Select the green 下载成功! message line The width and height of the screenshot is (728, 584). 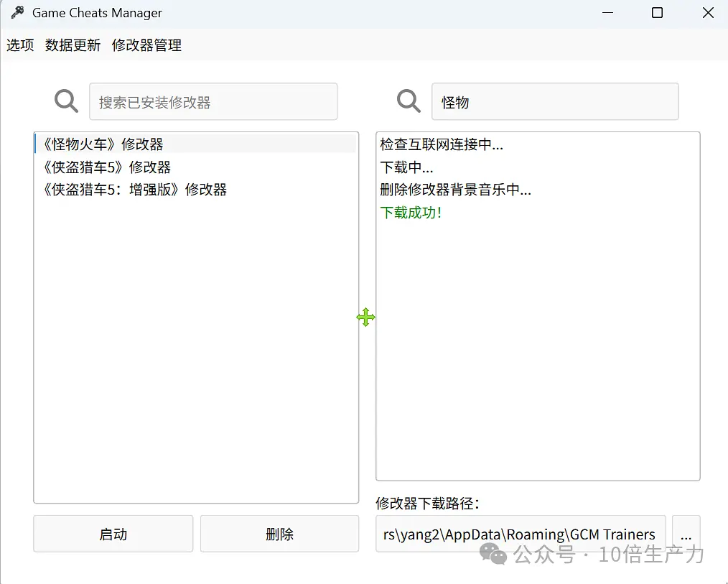pos(411,213)
